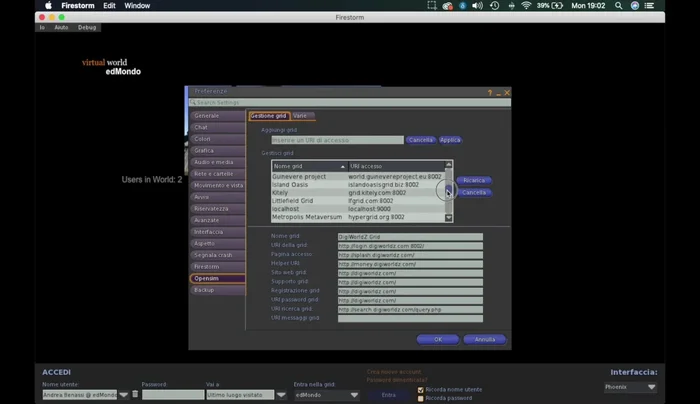Open the 'Entra nella grid' edMondo dropdown
Viewport: 700px width, 404px height.
tap(327, 395)
